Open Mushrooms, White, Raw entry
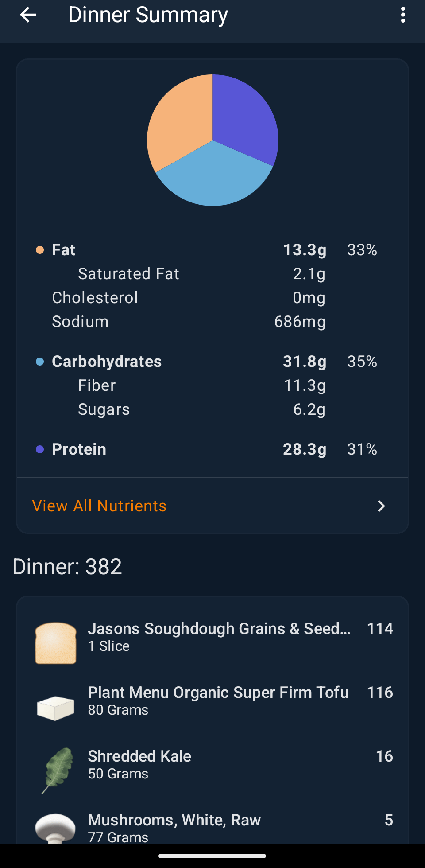Image resolution: width=425 pixels, height=868 pixels. [174, 827]
